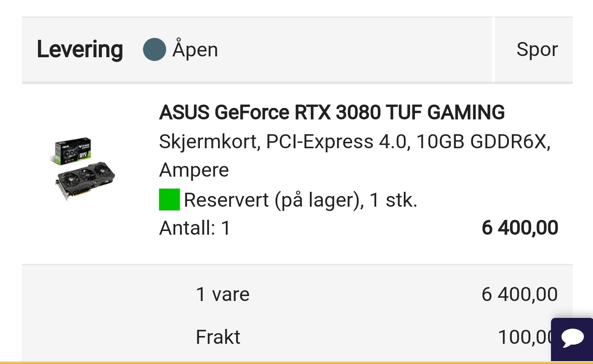Open the RTX 3080 product thumbnail
593x364 pixels.
(85, 169)
